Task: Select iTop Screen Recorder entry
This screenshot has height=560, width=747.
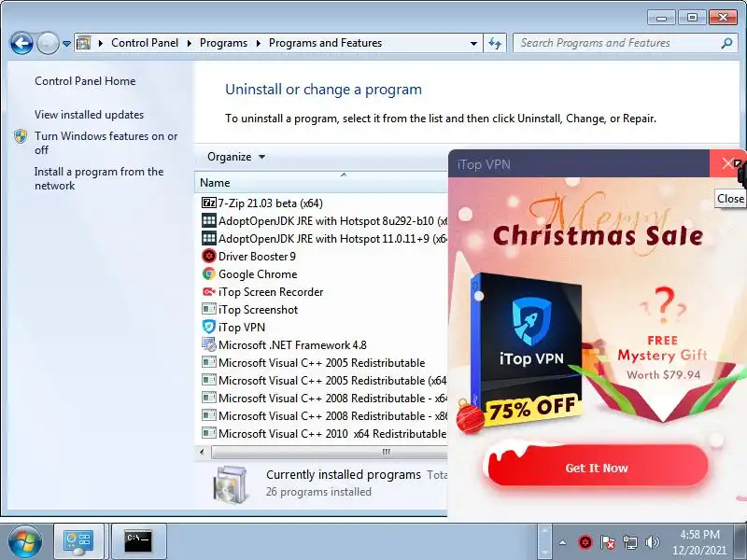Action: [271, 292]
